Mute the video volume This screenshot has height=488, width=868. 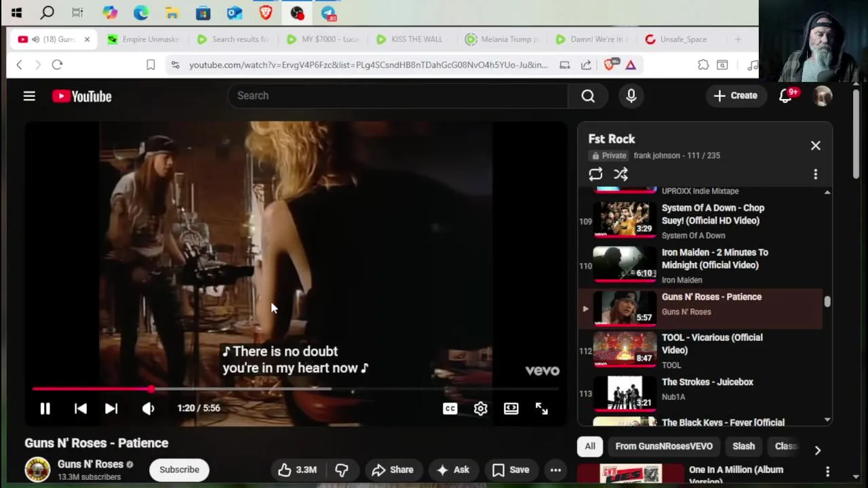[148, 408]
